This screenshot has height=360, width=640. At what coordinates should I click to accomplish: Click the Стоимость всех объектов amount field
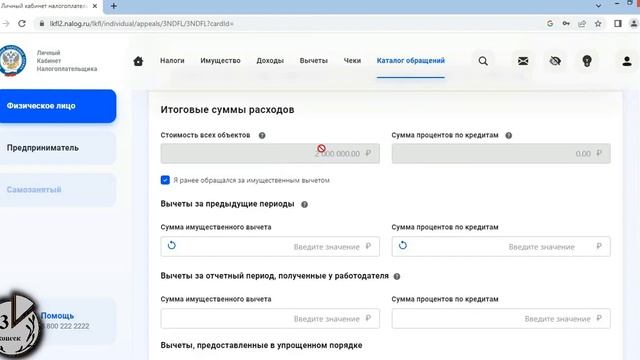pos(270,153)
